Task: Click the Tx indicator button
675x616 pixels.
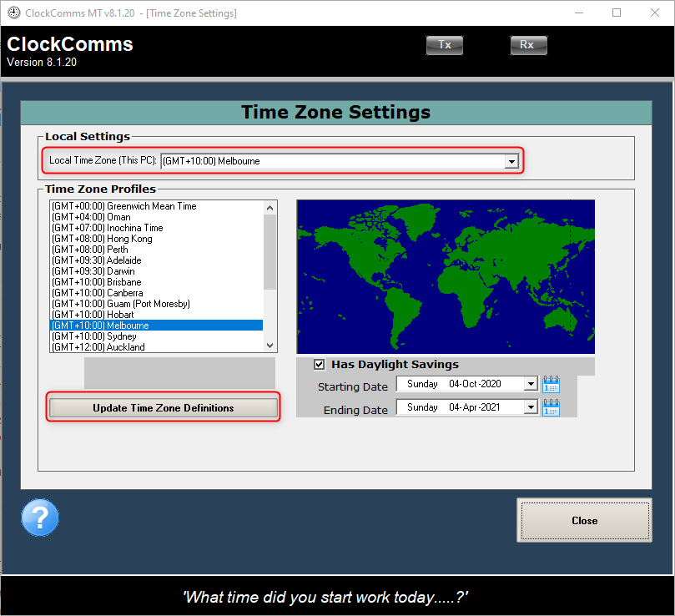Action: coord(445,45)
